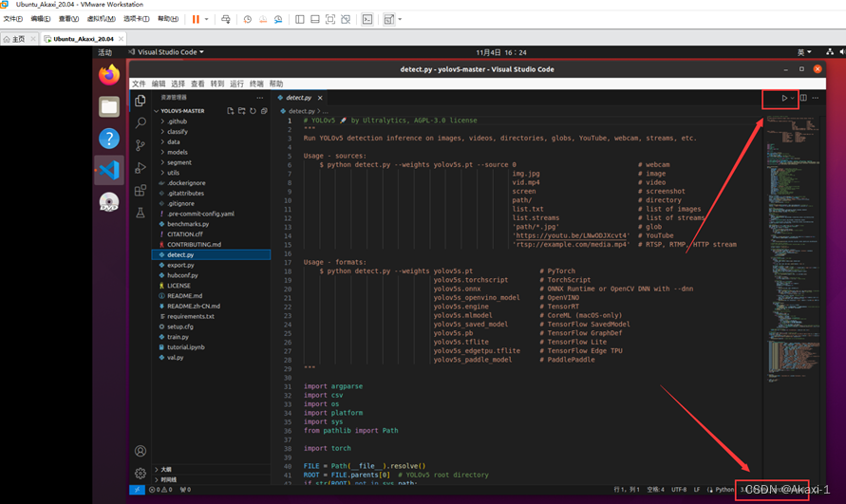The width and height of the screenshot is (846, 504).
Task: Open the VMware power dropdown next to pause
Action: click(x=207, y=19)
